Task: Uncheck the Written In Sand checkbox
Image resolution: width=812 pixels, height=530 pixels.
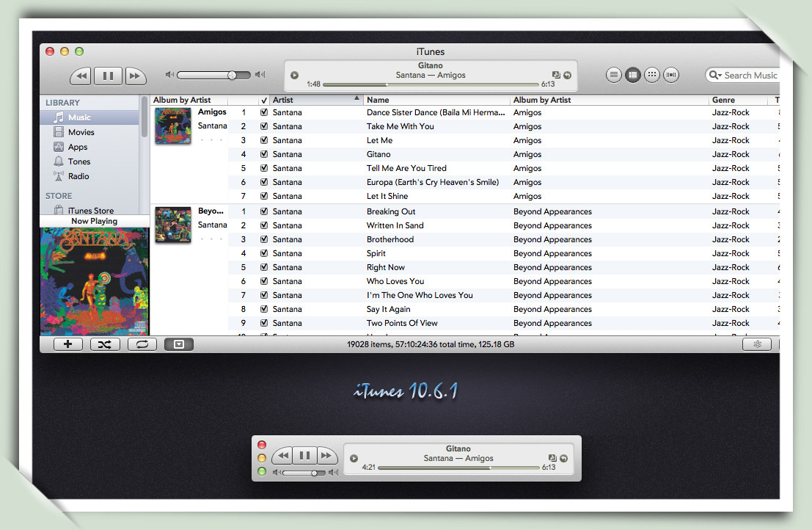Action: click(264, 225)
